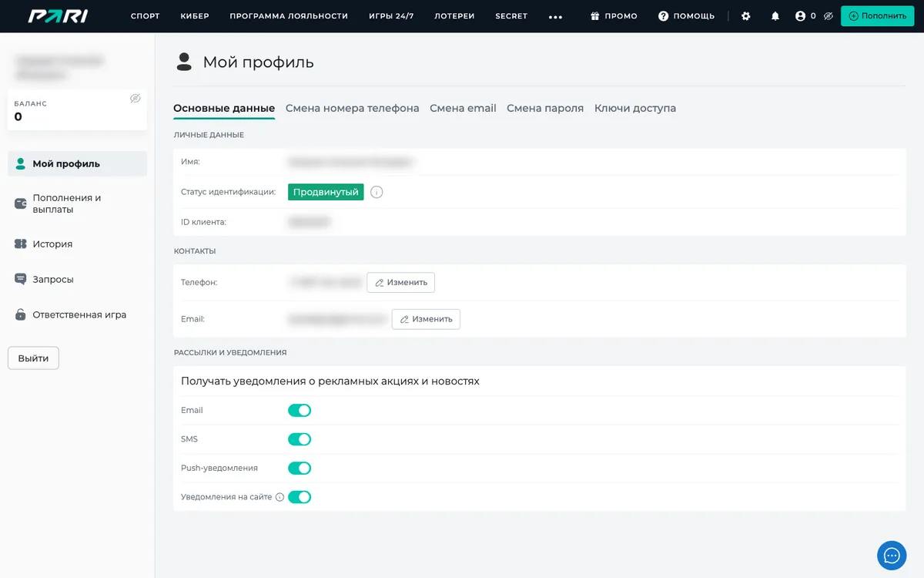
Task: Click the Помощь link text in header
Action: (x=694, y=16)
